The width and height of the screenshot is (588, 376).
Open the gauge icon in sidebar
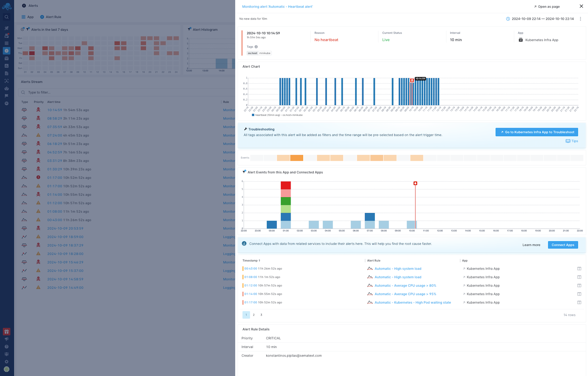point(7,103)
